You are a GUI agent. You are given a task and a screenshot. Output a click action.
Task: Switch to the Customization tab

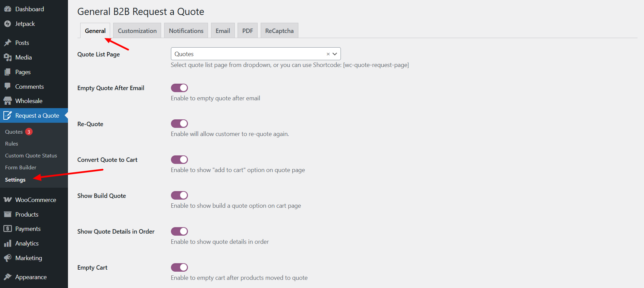pyautogui.click(x=137, y=31)
